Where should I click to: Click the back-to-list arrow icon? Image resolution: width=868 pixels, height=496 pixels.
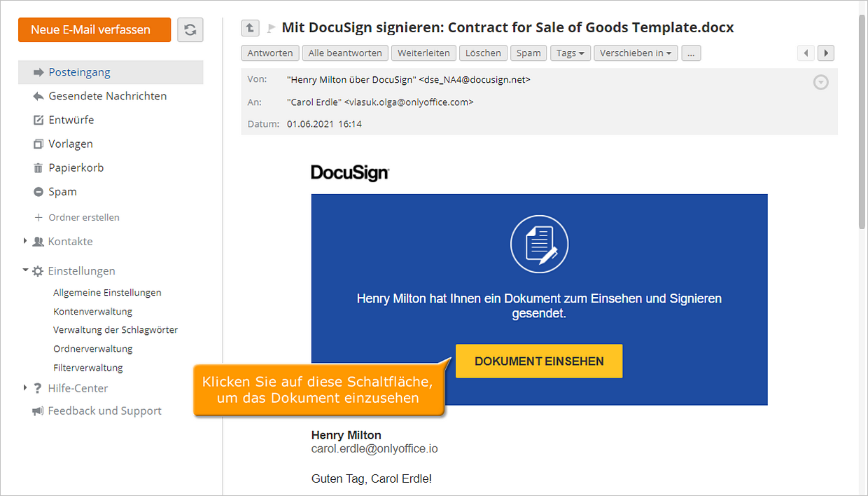pos(250,27)
